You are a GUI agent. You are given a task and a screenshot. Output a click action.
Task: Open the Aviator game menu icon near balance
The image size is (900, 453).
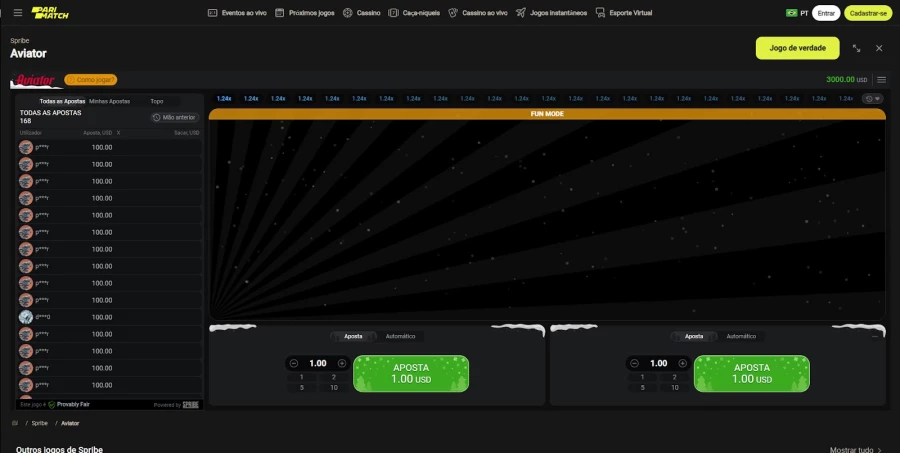pyautogui.click(x=881, y=79)
